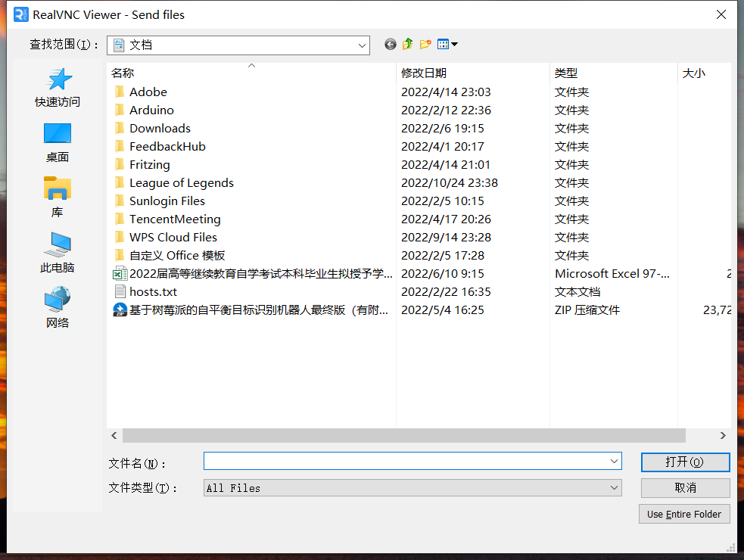Image resolution: width=744 pixels, height=560 pixels.
Task: Go up one folder level icon
Action: point(408,45)
